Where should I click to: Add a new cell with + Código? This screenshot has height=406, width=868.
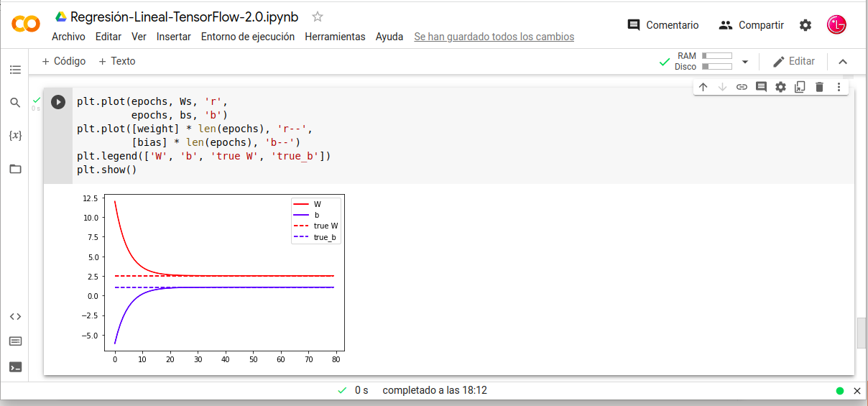click(63, 61)
